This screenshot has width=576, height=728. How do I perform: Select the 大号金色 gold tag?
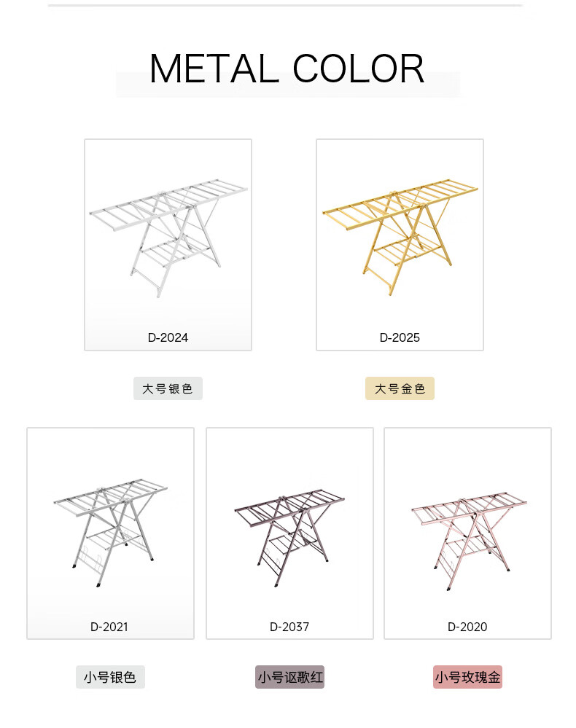tap(400, 388)
